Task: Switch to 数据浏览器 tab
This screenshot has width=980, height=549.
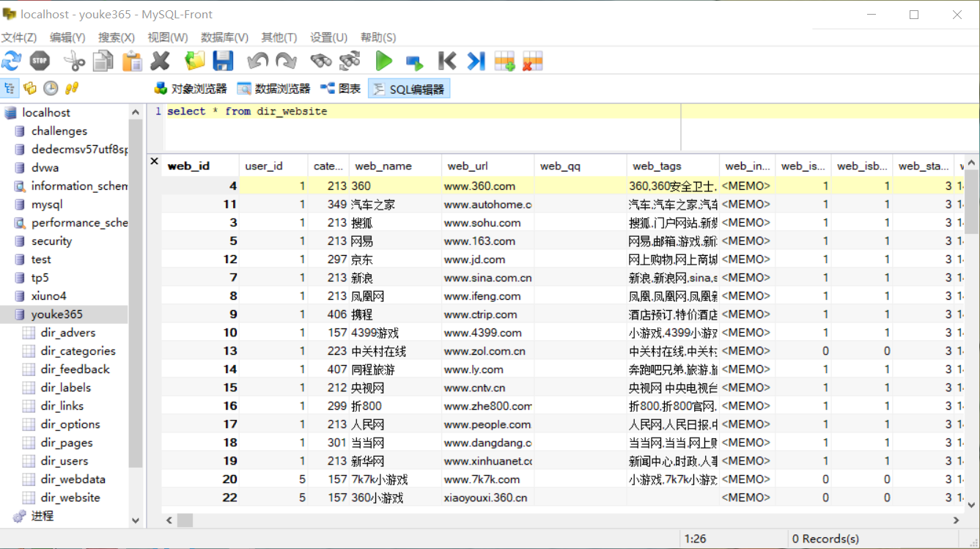Action: coord(274,89)
